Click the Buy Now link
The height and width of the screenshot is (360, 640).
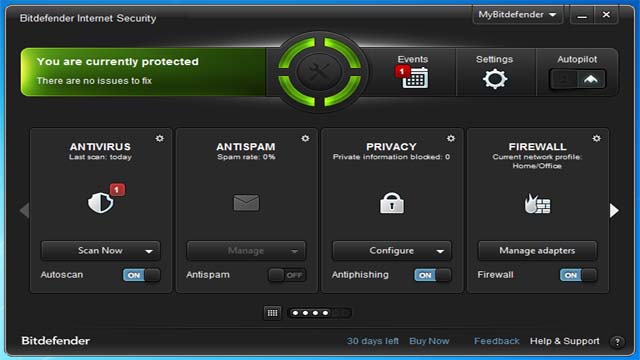pos(429,341)
